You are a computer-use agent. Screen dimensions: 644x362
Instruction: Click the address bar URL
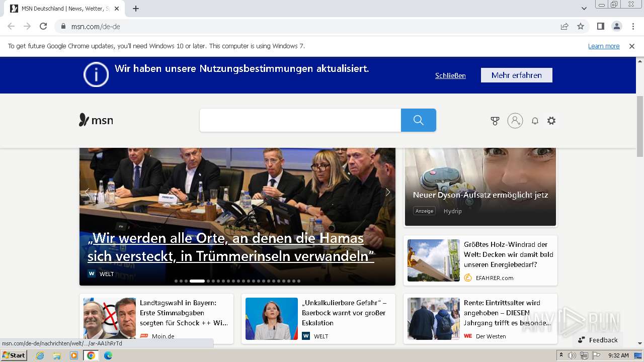click(x=96, y=26)
